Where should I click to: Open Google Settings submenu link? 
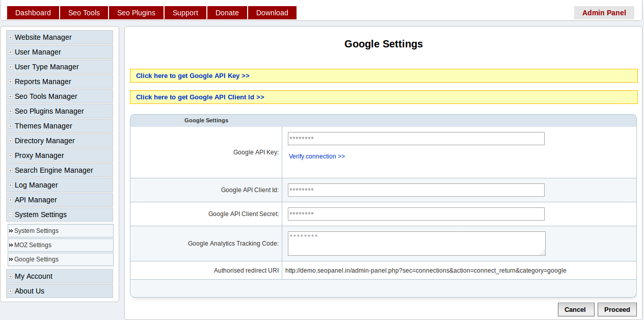click(x=61, y=259)
